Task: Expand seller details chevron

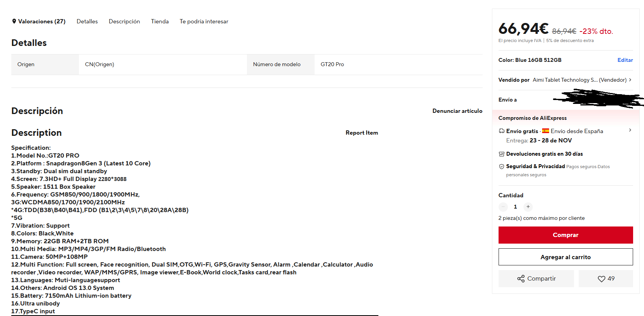Action: pyautogui.click(x=630, y=80)
